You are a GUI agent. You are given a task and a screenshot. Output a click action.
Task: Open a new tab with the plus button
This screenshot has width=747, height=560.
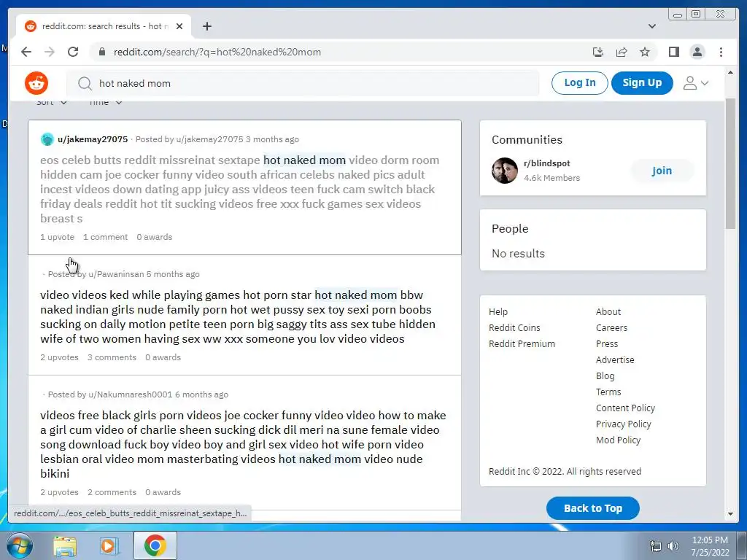tap(206, 26)
